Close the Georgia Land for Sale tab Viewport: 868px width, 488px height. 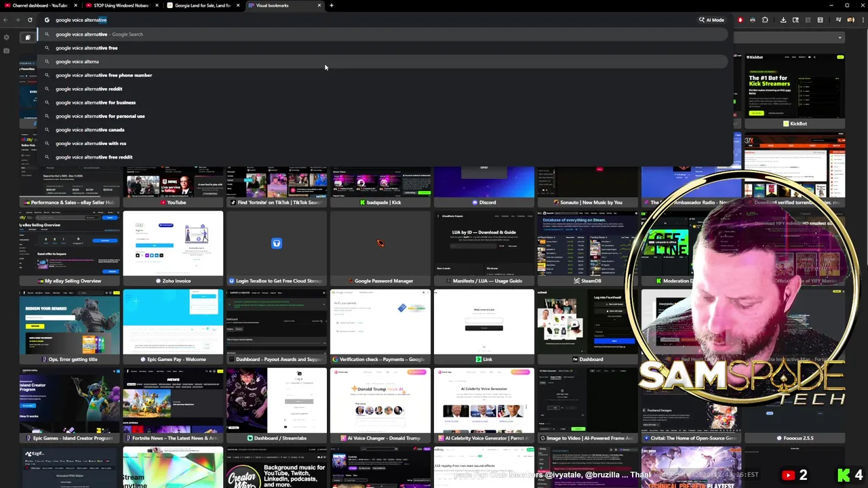(x=237, y=5)
